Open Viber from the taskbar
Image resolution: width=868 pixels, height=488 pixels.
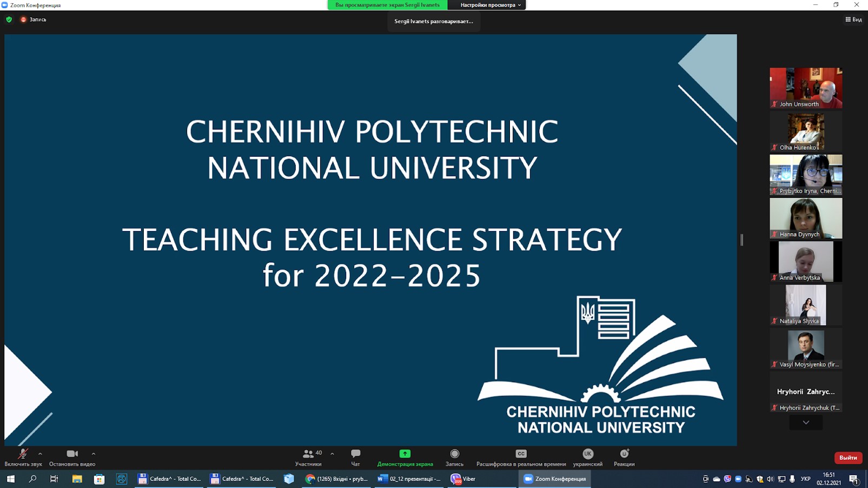[x=463, y=479]
